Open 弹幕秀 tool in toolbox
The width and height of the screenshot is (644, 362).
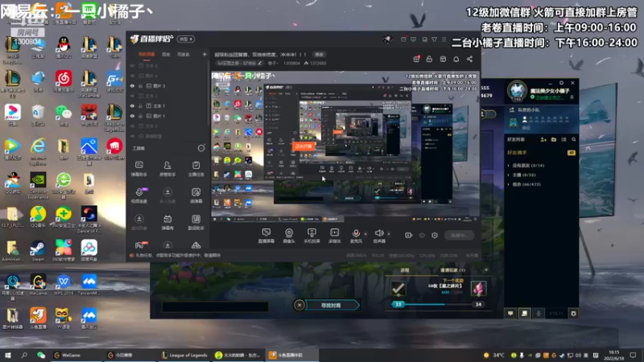coord(167,222)
